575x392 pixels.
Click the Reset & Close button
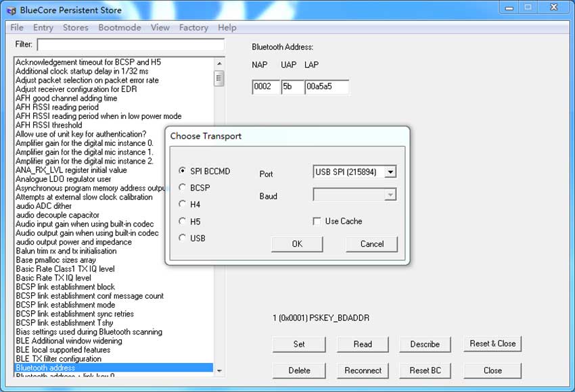492,343
